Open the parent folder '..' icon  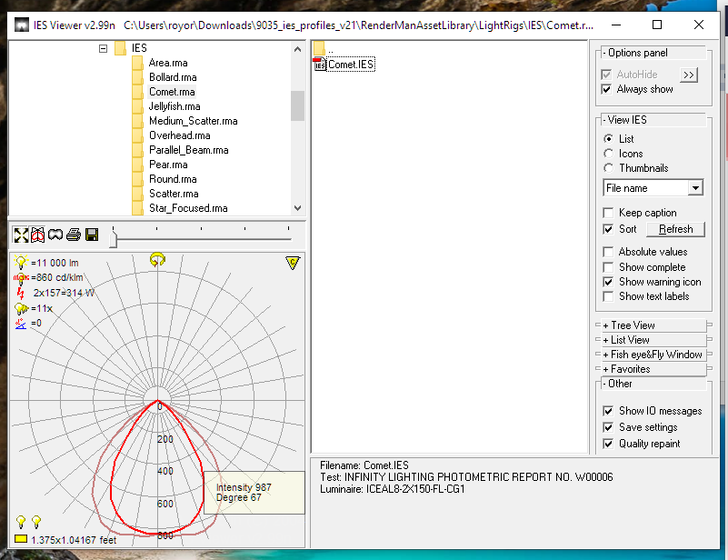319,48
